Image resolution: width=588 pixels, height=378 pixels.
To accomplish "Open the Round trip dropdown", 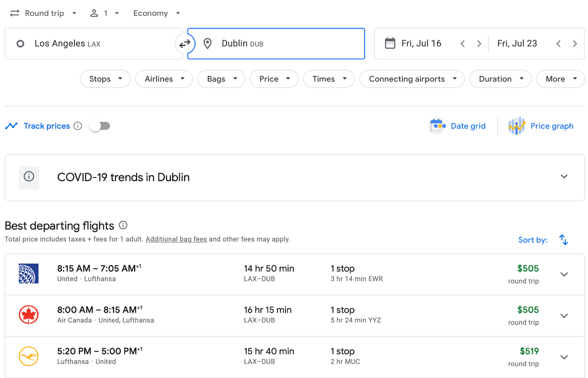I will click(x=44, y=13).
